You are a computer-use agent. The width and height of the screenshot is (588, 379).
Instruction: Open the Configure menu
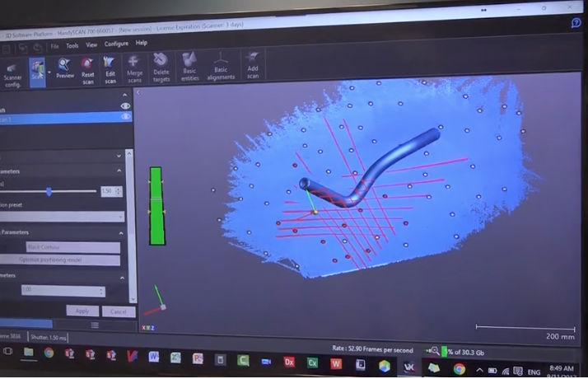(116, 44)
